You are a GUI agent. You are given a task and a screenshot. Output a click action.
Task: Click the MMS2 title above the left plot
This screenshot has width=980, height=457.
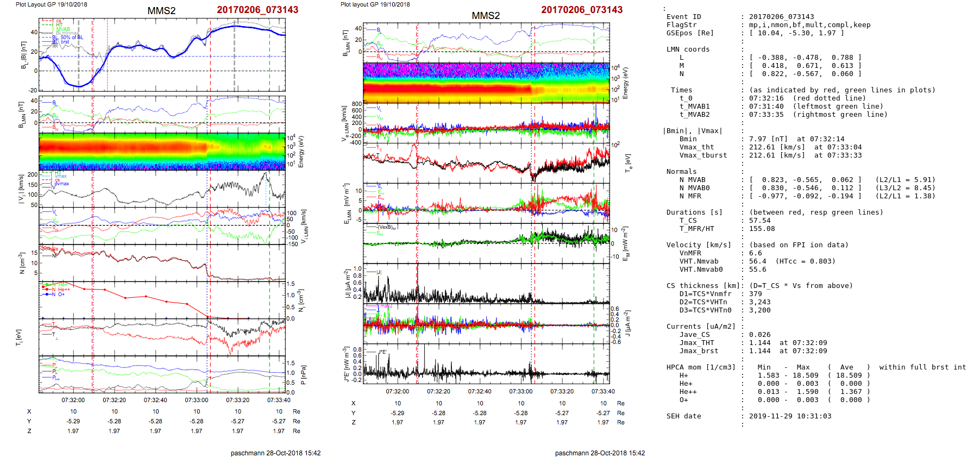point(161,11)
